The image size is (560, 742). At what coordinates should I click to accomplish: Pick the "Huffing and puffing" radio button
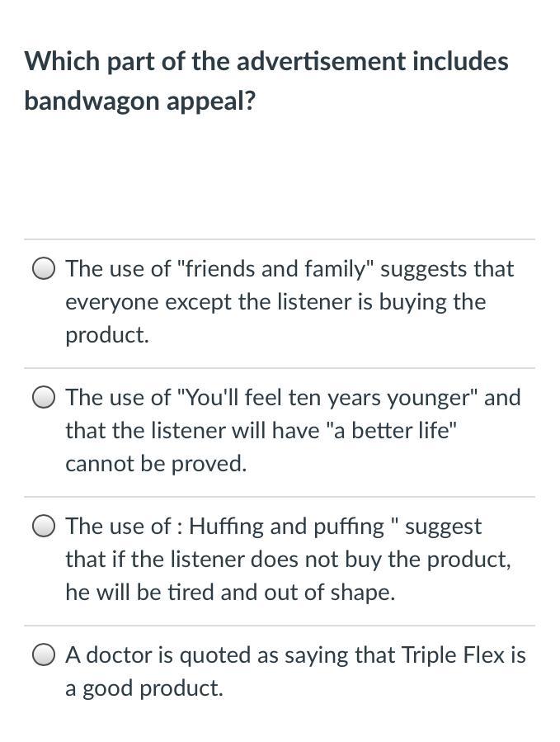[45, 527]
